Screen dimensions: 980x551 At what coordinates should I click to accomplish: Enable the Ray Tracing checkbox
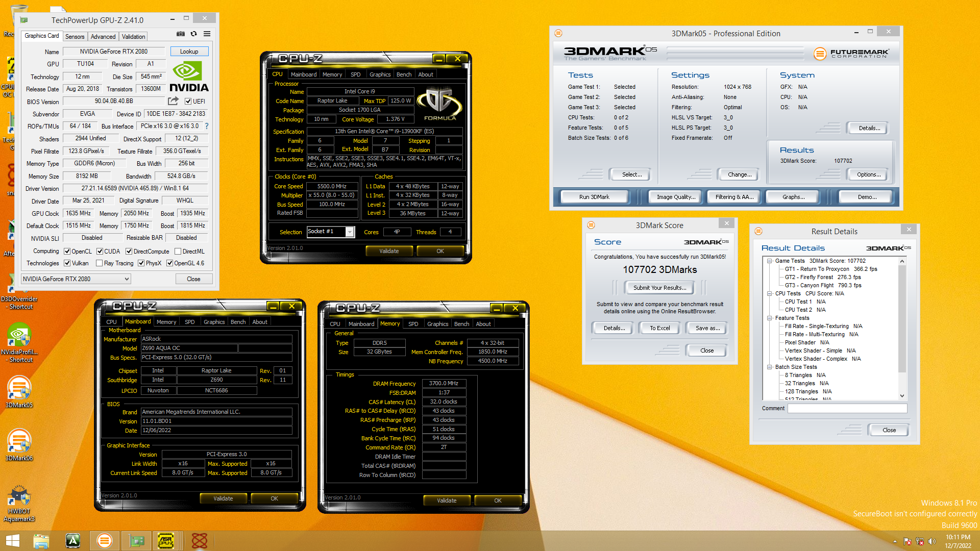click(x=100, y=263)
